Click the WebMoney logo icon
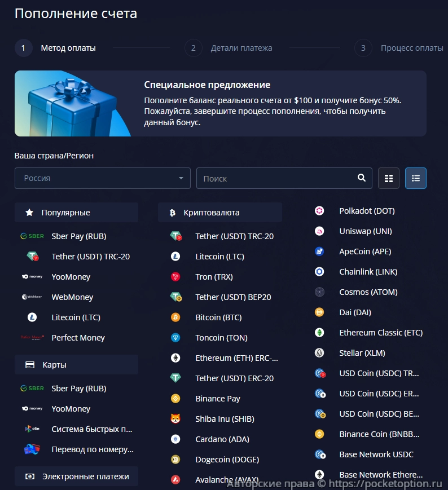This screenshot has width=448, height=490. click(x=32, y=297)
